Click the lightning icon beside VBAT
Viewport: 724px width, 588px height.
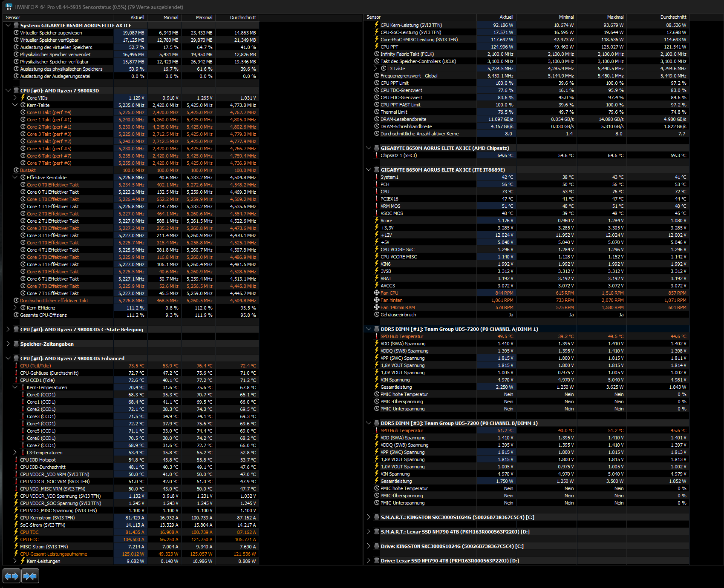click(377, 278)
